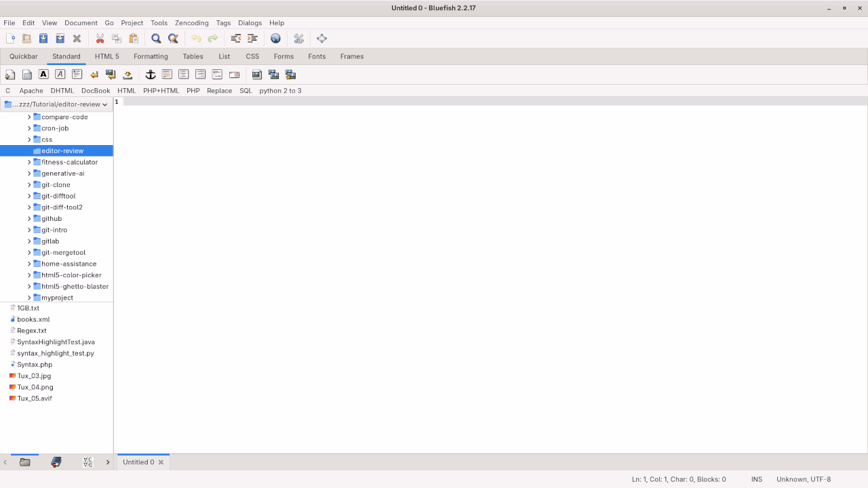Screen dimensions: 868x488
Task: Indent lines with the toolbar icon
Action: (252, 39)
